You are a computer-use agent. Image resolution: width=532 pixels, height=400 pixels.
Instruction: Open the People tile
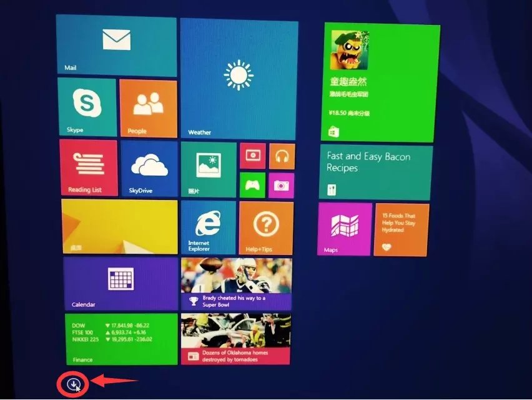pyautogui.click(x=148, y=109)
